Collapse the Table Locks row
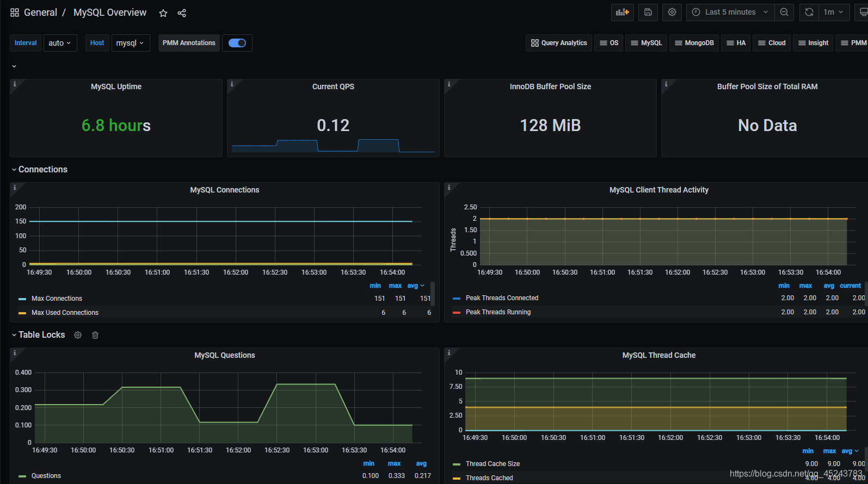 point(38,335)
